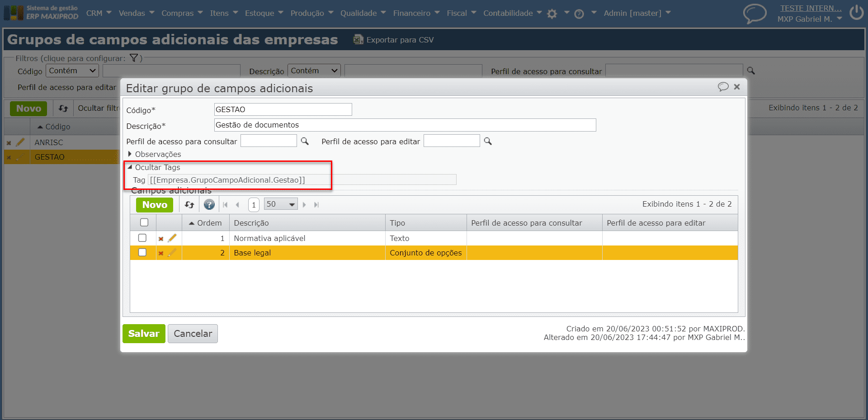
Task: Go to first page of Campos adicionais
Action: [x=225, y=205]
